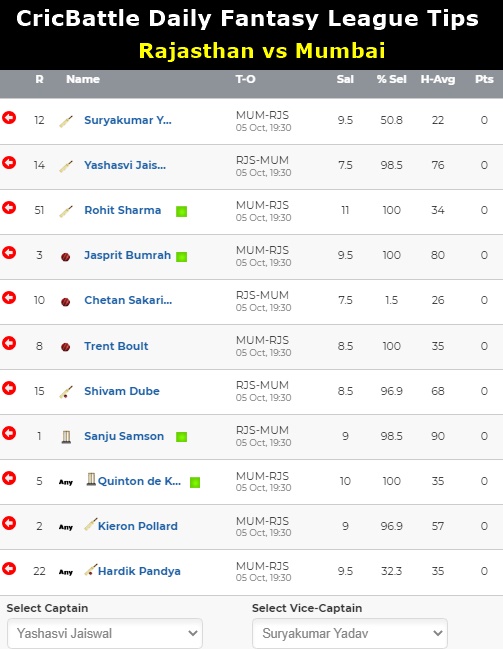
Task: Remove Suryakumar Yadav using red arrow icon
Action: pyautogui.click(x=9, y=118)
